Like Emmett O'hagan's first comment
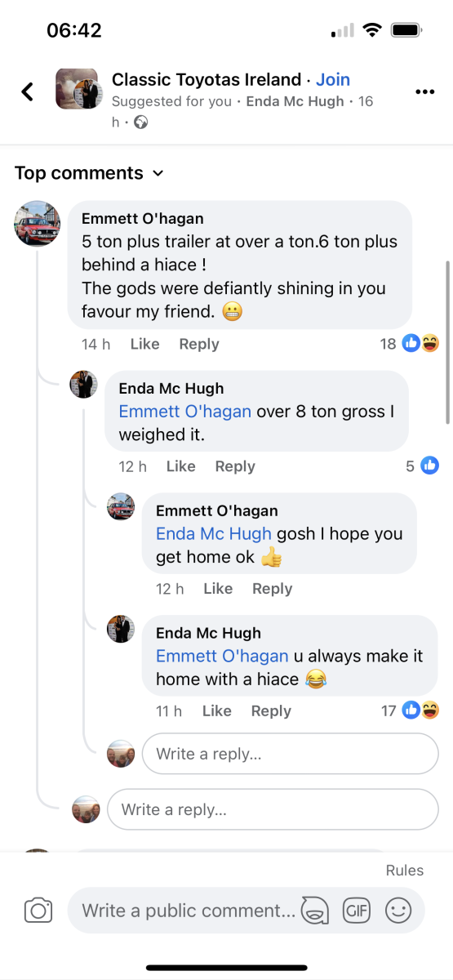Image resolution: width=453 pixels, height=980 pixels. tap(144, 344)
